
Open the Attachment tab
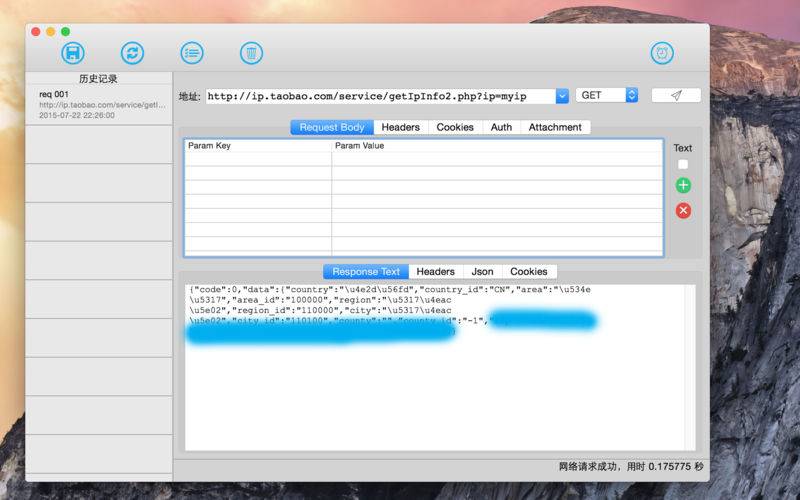[555, 127]
